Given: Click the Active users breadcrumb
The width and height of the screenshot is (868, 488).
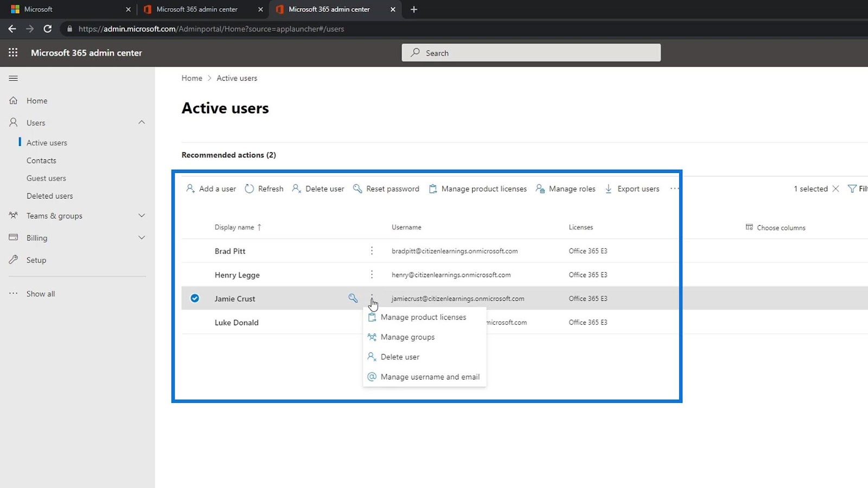Looking at the screenshot, I should click(x=237, y=78).
